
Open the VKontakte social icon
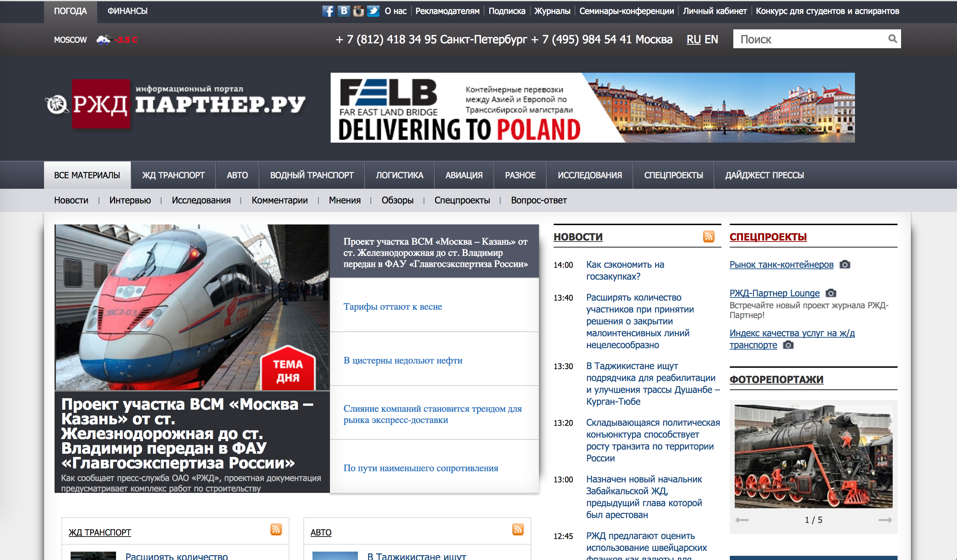tap(343, 11)
